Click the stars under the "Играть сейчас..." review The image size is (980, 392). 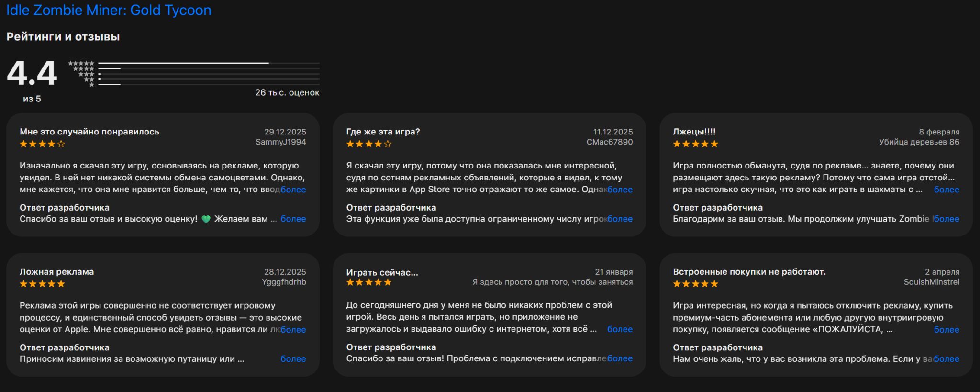368,282
